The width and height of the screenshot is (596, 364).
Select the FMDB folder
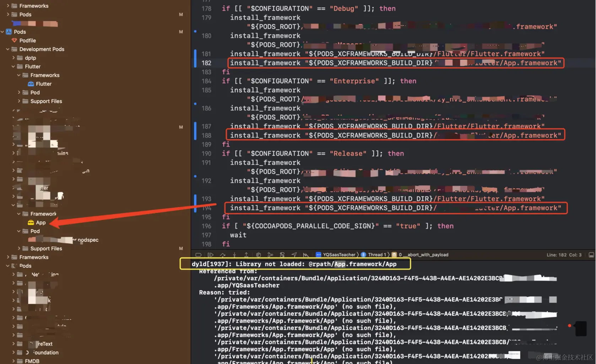click(x=32, y=361)
